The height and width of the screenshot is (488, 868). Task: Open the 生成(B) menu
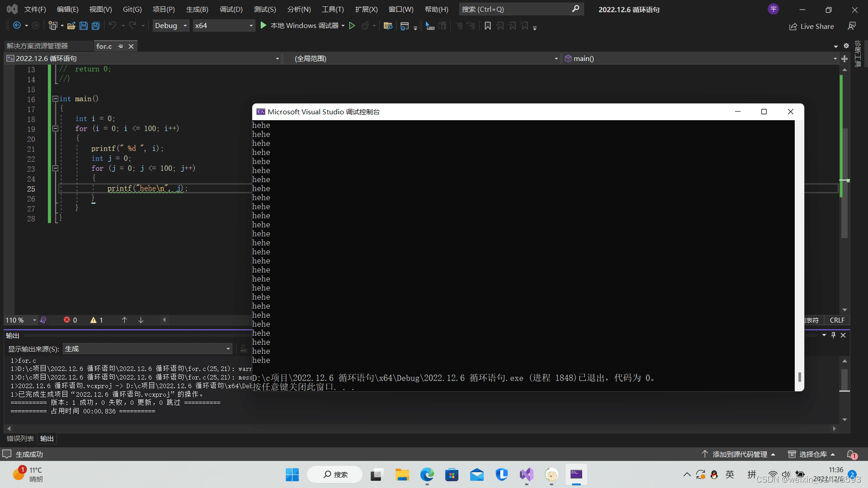[197, 9]
